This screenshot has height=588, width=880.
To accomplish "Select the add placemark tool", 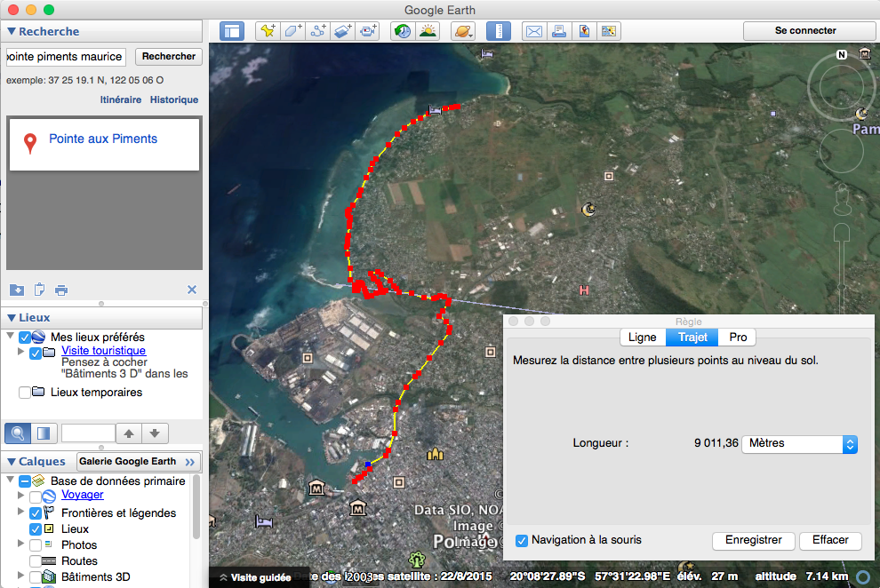I will click(268, 30).
